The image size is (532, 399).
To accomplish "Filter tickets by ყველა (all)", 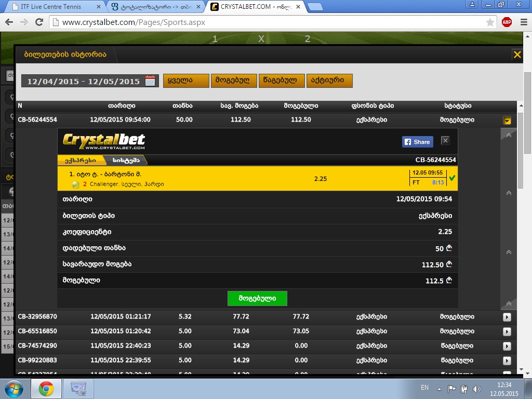I will coord(186,81).
